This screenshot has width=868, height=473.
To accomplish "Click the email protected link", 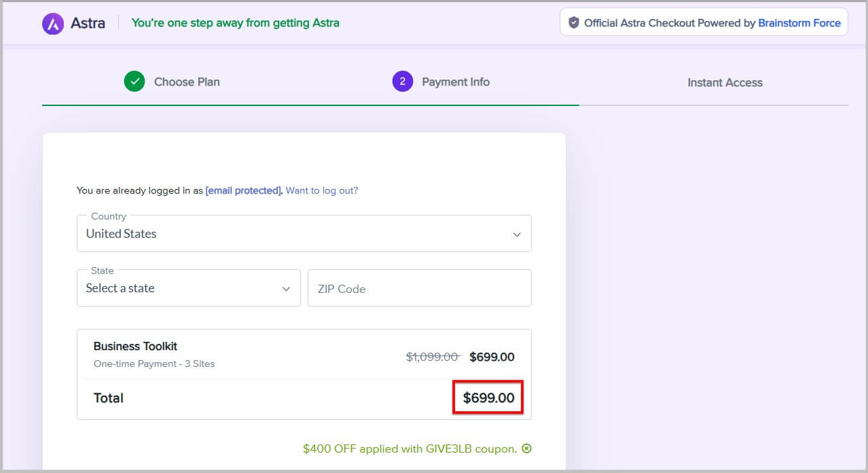I will pyautogui.click(x=242, y=190).
